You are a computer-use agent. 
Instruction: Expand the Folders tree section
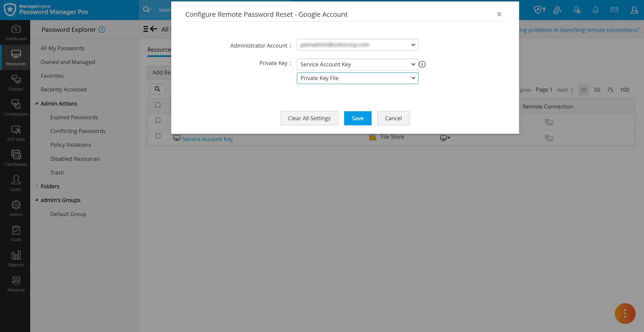pyautogui.click(x=37, y=186)
